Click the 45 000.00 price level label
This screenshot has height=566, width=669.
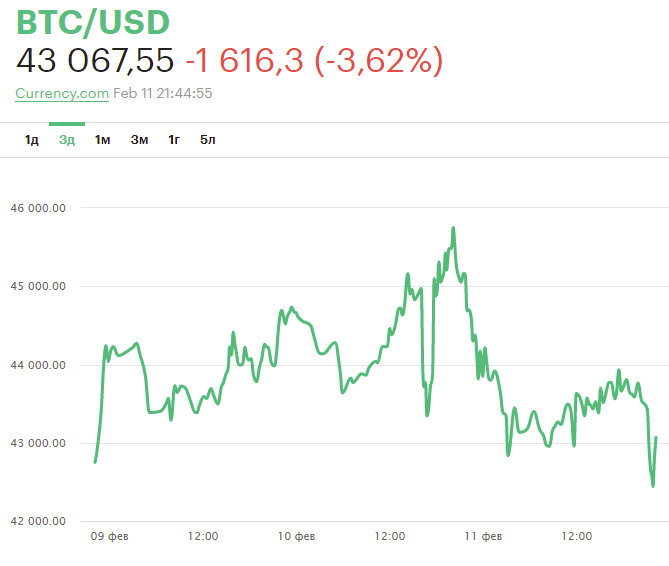tap(38, 286)
